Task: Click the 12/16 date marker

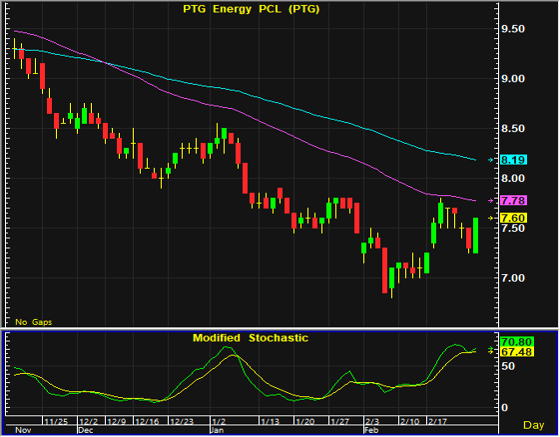Action: click(x=147, y=421)
